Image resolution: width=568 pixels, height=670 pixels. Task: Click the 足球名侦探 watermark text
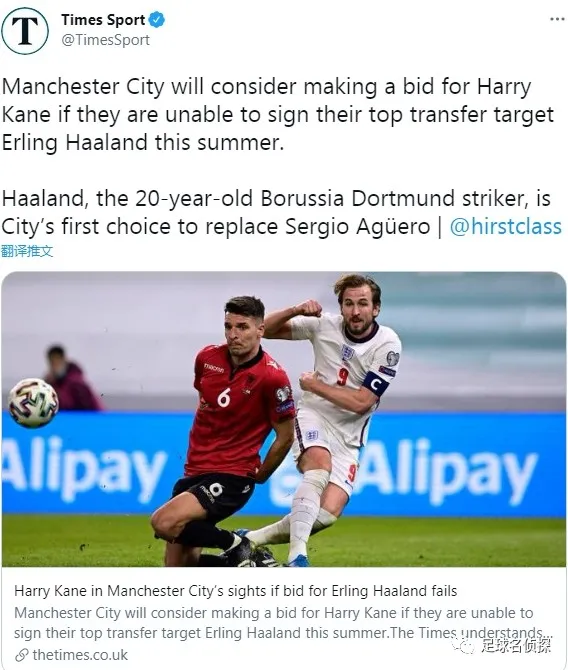click(x=515, y=646)
